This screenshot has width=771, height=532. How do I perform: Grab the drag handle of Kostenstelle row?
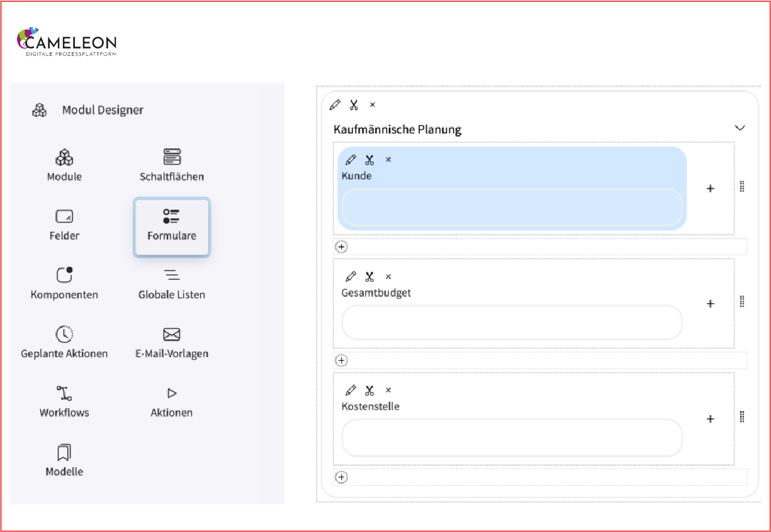[742, 417]
